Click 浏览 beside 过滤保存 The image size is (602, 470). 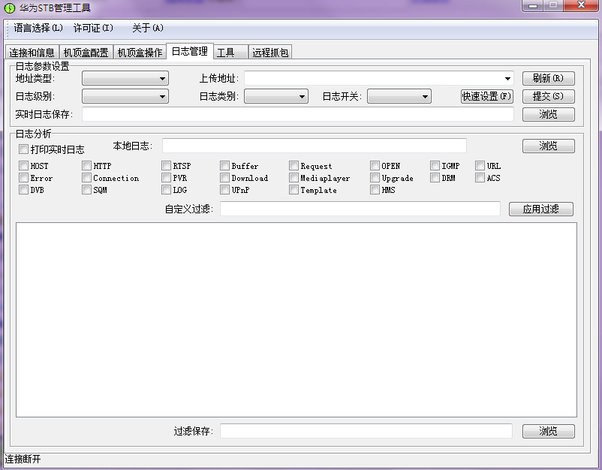click(548, 431)
